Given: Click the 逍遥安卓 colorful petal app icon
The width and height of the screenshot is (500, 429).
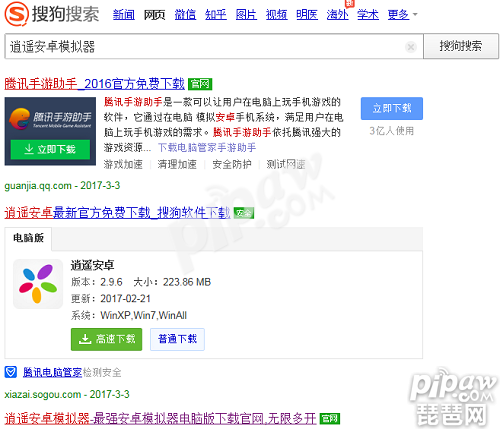Looking at the screenshot, I should [38, 284].
